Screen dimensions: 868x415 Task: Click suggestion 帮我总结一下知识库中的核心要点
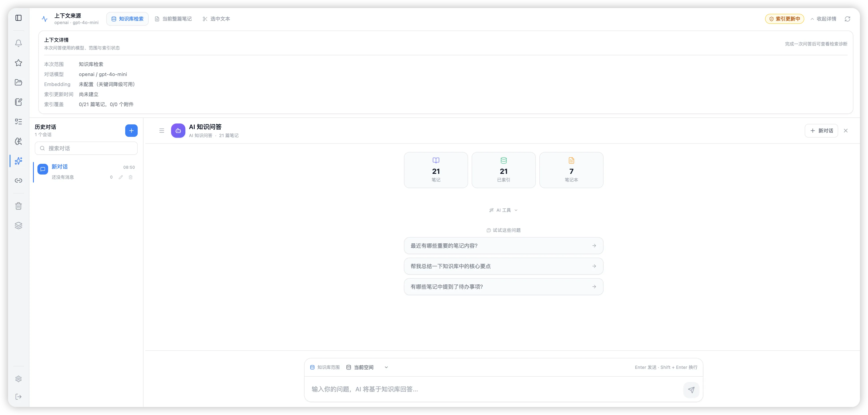[x=504, y=266]
